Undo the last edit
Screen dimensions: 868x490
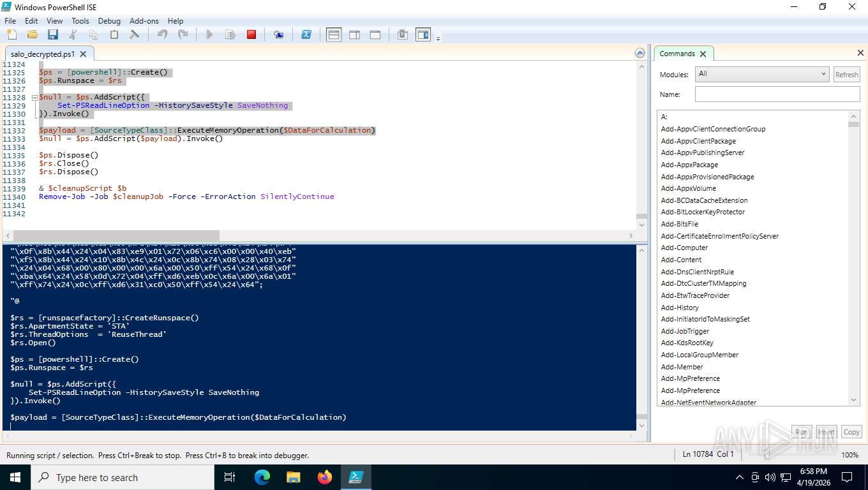162,34
